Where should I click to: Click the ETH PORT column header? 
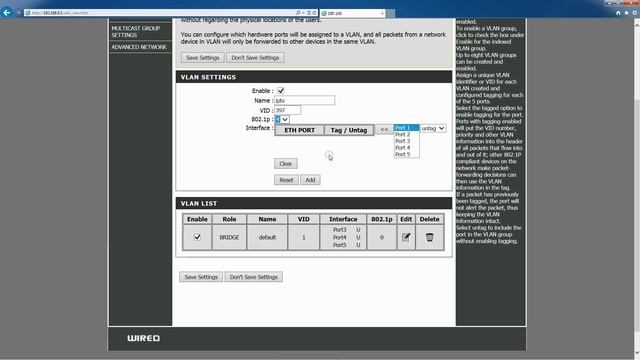[300, 130]
